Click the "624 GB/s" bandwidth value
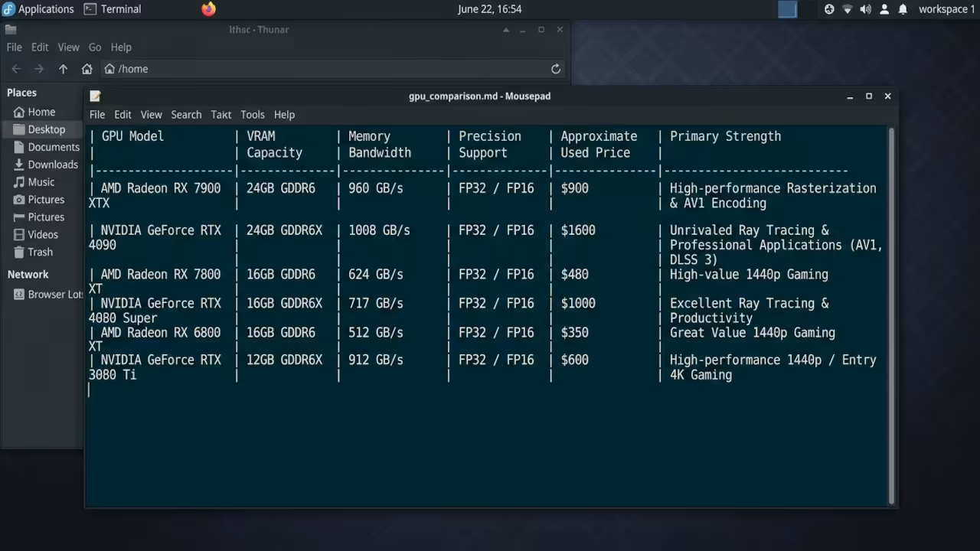Viewport: 980px width, 551px height. click(x=375, y=275)
